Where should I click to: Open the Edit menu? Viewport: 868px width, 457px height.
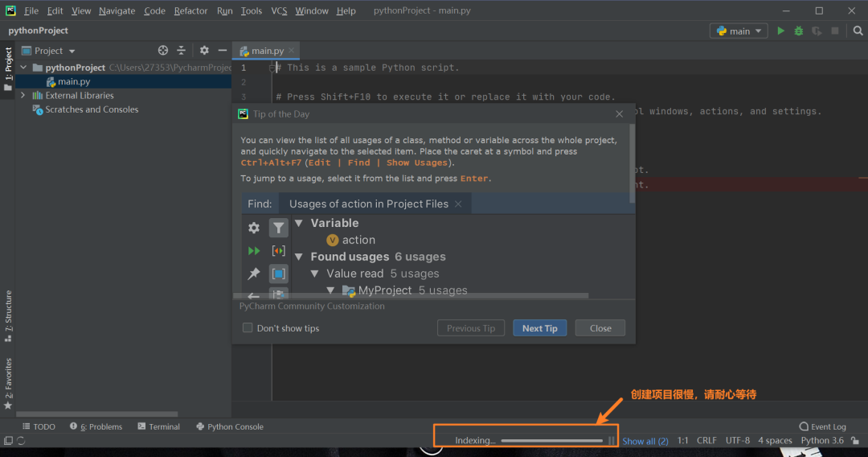coord(55,10)
